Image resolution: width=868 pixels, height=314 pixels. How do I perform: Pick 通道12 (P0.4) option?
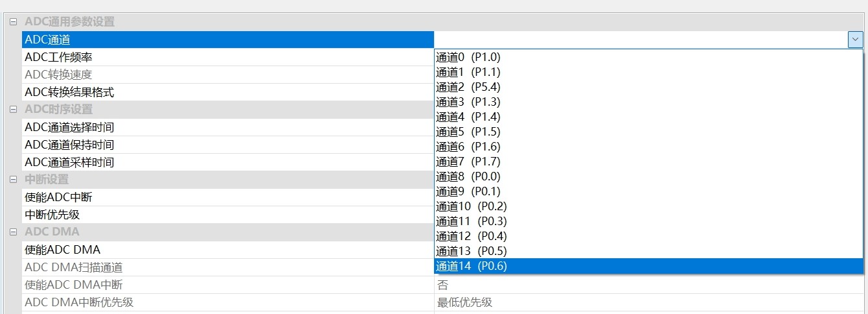tap(648, 236)
